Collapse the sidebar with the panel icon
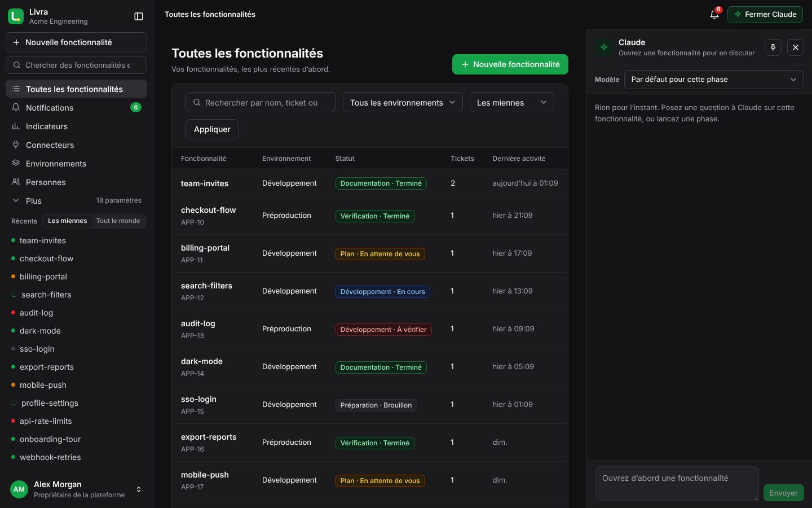This screenshot has width=812, height=508. pyautogui.click(x=139, y=16)
